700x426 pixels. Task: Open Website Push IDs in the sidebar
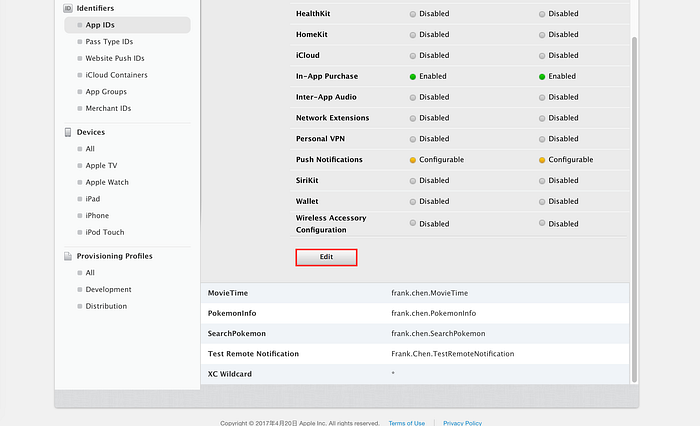pyautogui.click(x=115, y=58)
